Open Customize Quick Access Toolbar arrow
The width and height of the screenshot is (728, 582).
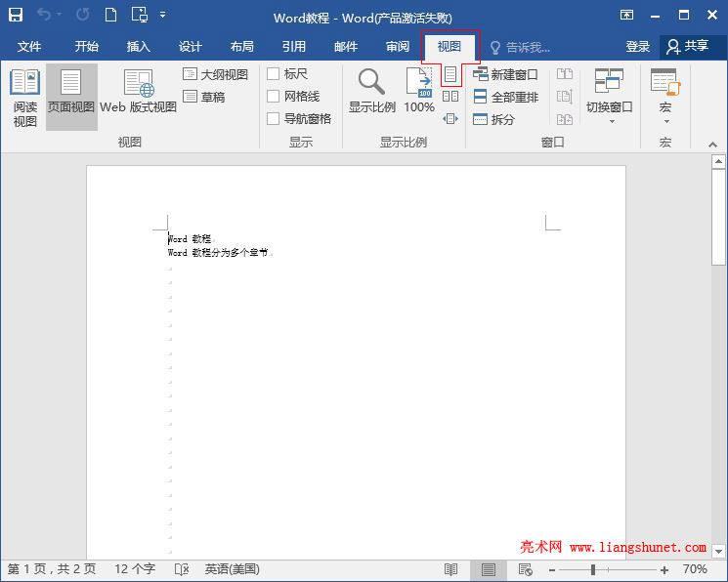pyautogui.click(x=162, y=15)
